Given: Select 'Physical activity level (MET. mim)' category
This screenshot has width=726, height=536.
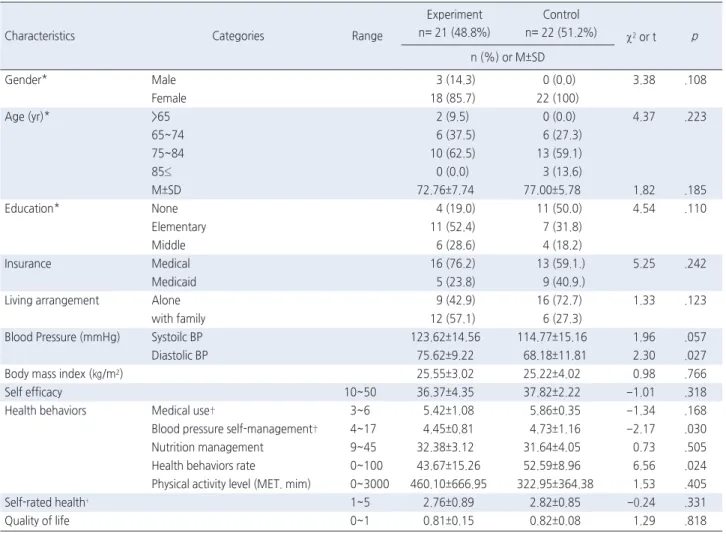Looking at the screenshot, I should [231, 484].
